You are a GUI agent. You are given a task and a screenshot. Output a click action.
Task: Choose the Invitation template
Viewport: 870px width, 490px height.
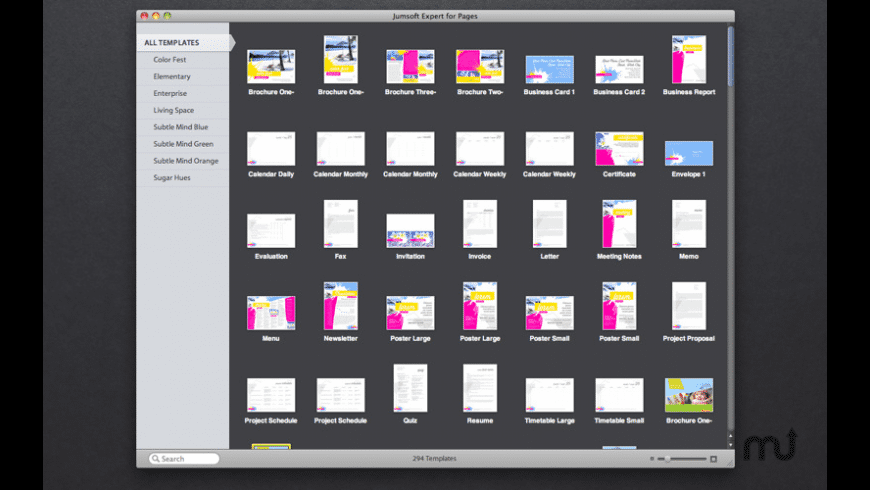(410, 231)
